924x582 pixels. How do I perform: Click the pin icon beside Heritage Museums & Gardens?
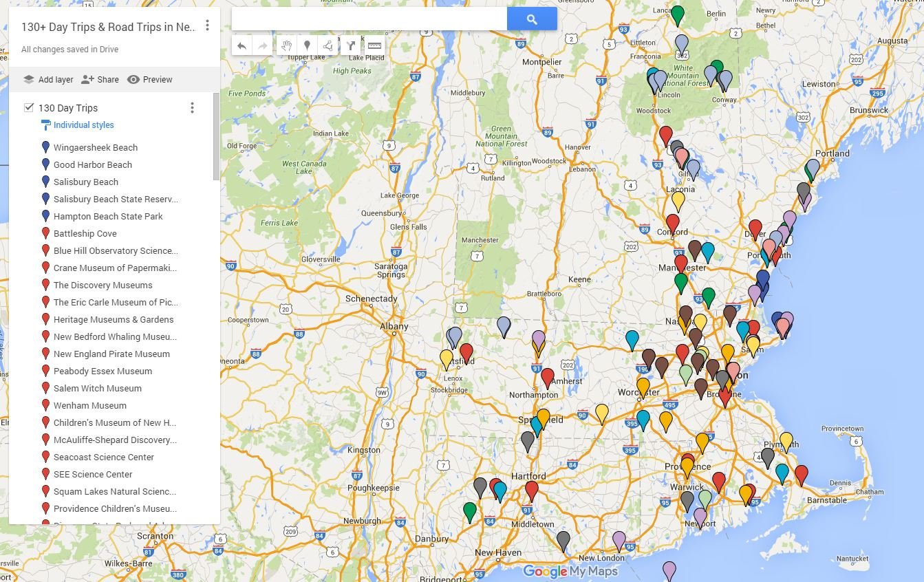(45, 319)
